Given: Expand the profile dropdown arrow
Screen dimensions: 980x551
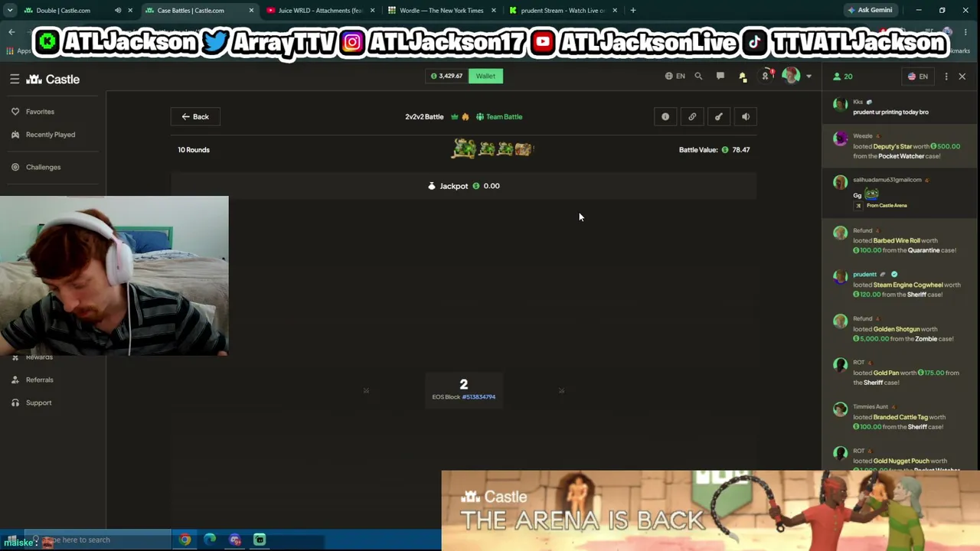Looking at the screenshot, I should click(808, 77).
